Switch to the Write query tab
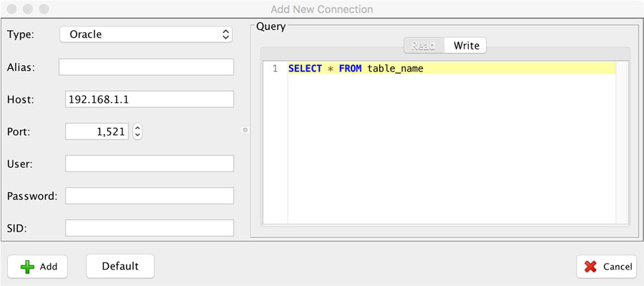 (x=466, y=46)
